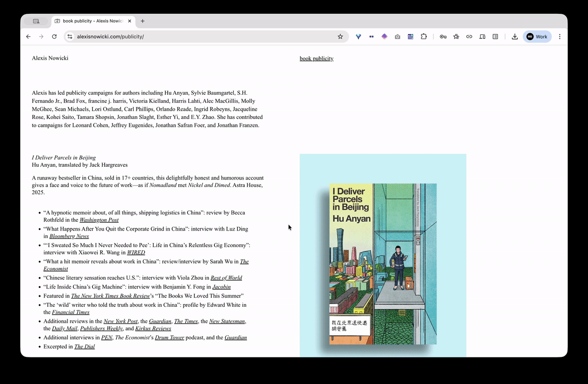The image size is (588, 384).
Task: Expand the Work profile button
Action: (537, 36)
